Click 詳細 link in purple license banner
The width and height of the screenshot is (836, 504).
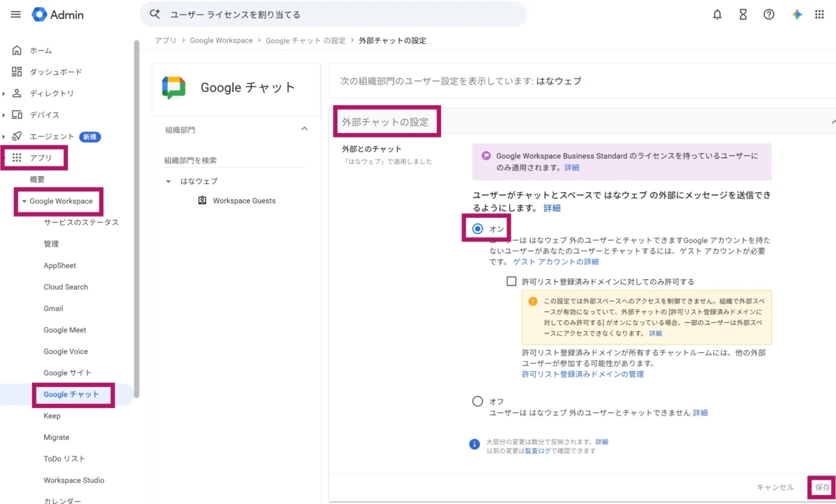point(571,168)
